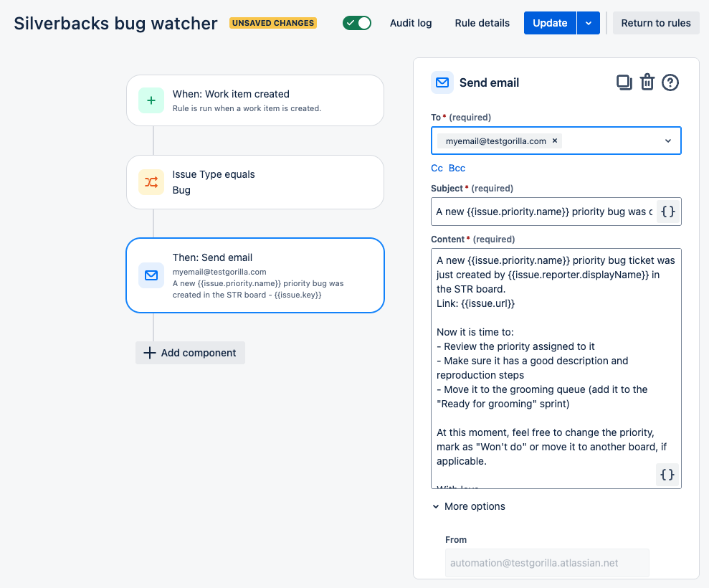Delete the Send email action with trash icon
The height and width of the screenshot is (588, 709).
[647, 82]
